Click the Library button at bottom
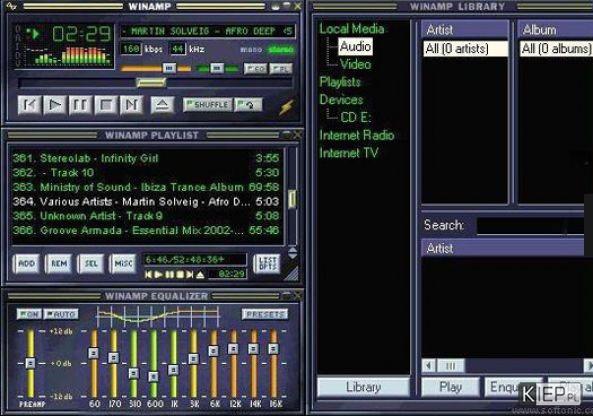Viewport: 593px width, 416px height. [363, 387]
